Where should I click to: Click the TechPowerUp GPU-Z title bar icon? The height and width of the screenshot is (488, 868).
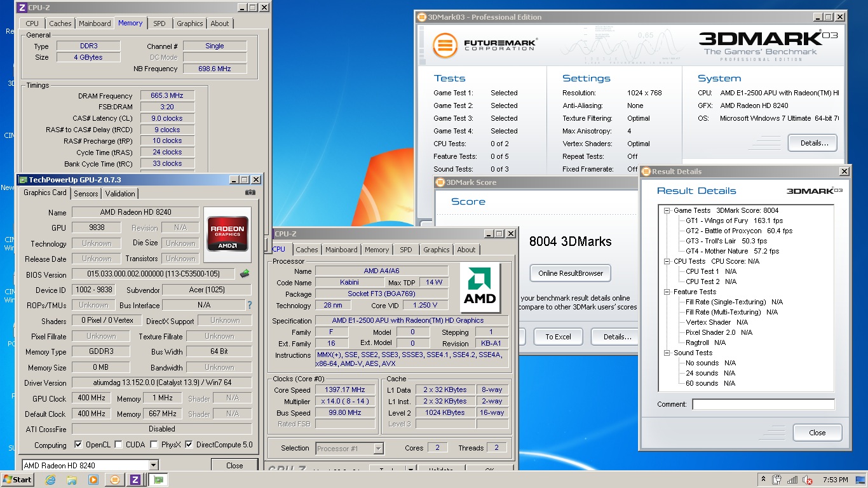[x=23, y=180]
